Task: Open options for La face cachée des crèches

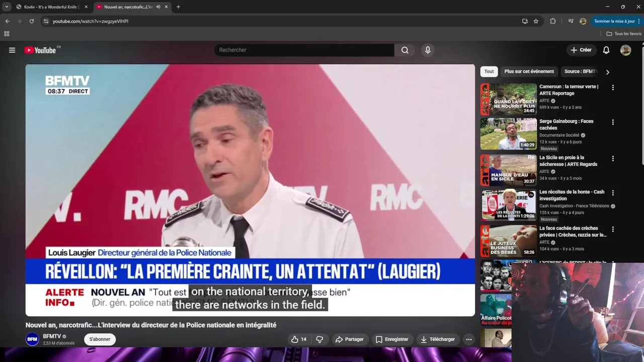Action: click(x=613, y=229)
